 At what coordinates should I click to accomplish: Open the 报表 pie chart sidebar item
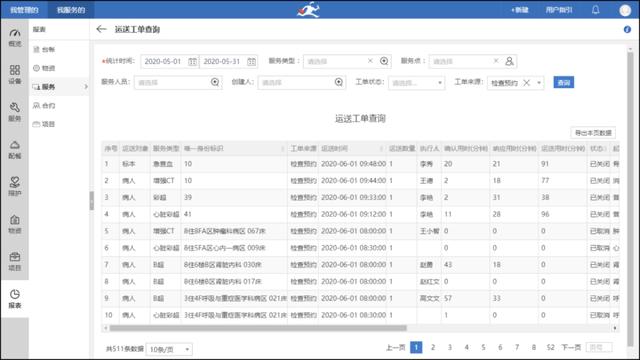(15, 299)
